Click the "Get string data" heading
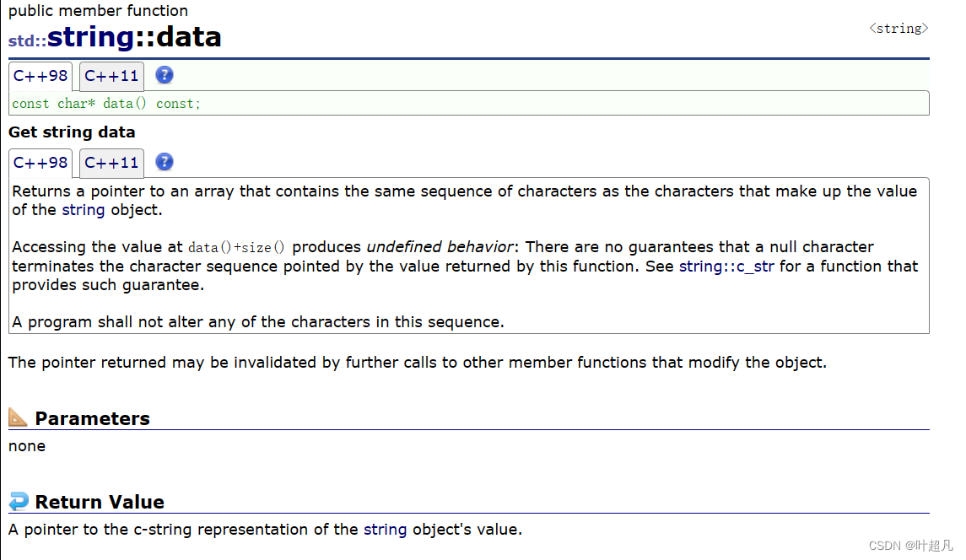This screenshot has width=966, height=560. [72, 132]
